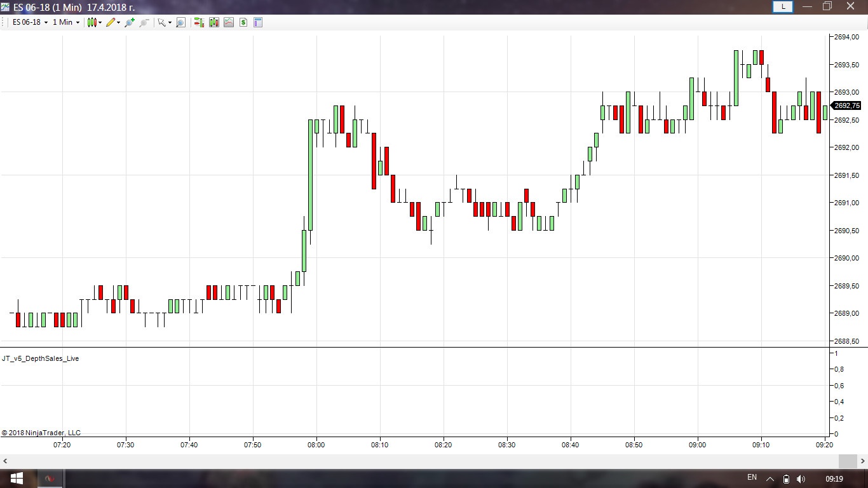Open the ES 06-18 instrument dropdown
Image resolution: width=868 pixels, height=488 pixels.
pos(29,22)
